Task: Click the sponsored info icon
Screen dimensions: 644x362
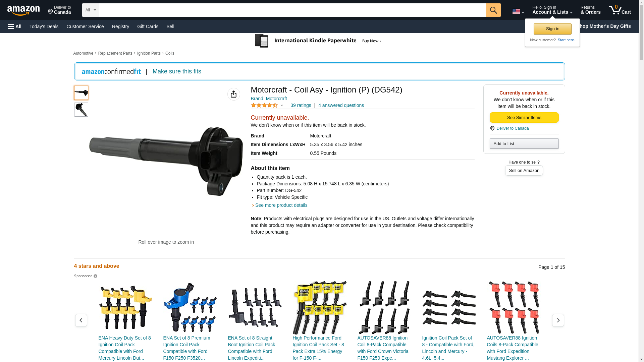Action: [95, 276]
